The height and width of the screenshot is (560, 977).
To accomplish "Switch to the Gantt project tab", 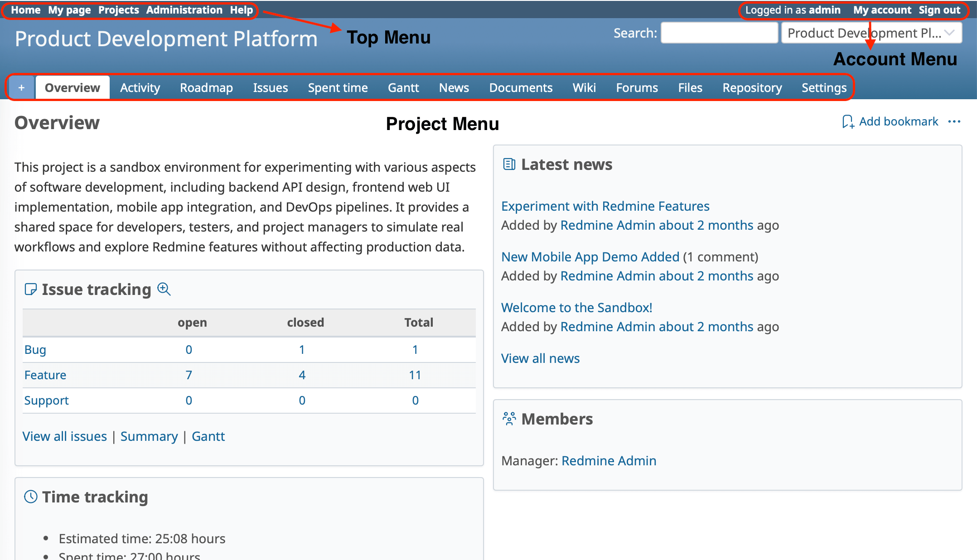I will pyautogui.click(x=403, y=87).
